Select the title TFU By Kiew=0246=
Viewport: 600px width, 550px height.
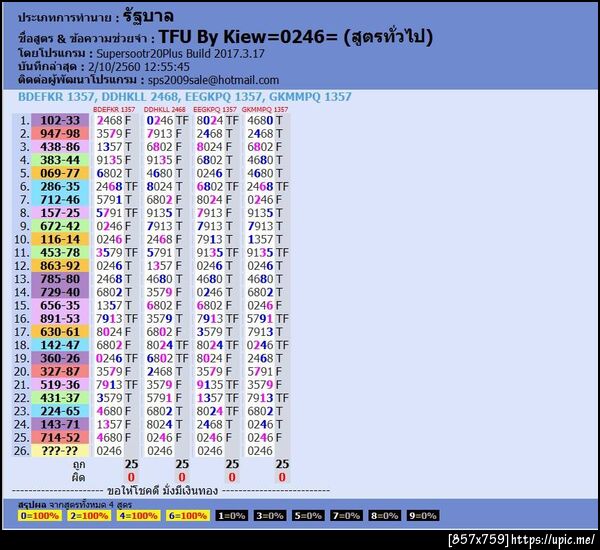click(x=248, y=37)
